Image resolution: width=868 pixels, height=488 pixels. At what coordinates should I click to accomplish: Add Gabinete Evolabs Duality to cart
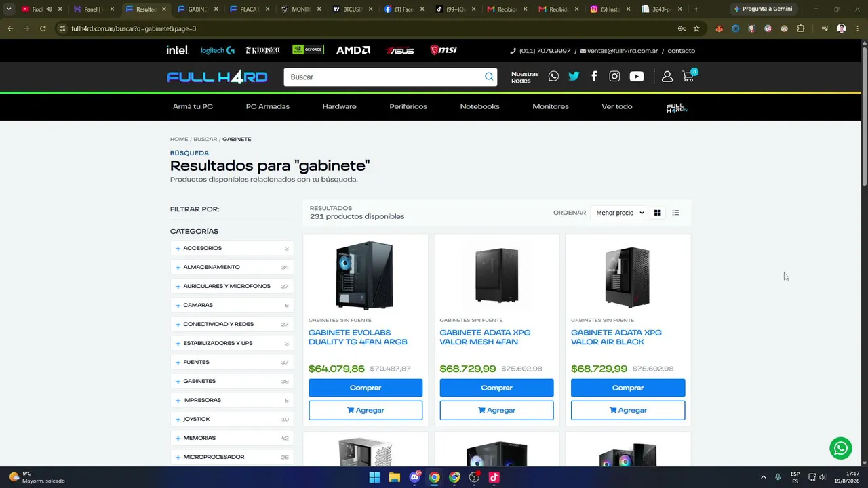pyautogui.click(x=366, y=410)
